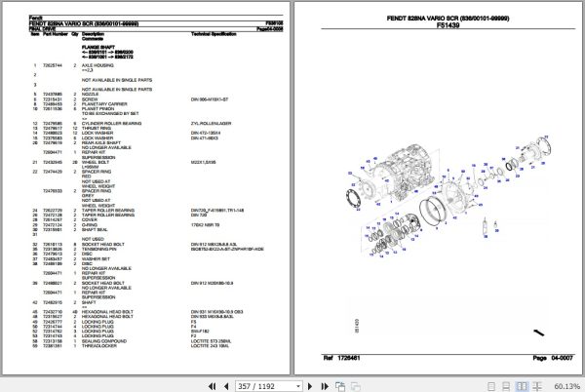Screen dimensions: 585x392
Task: Go to the previous page
Action: pos(226,386)
